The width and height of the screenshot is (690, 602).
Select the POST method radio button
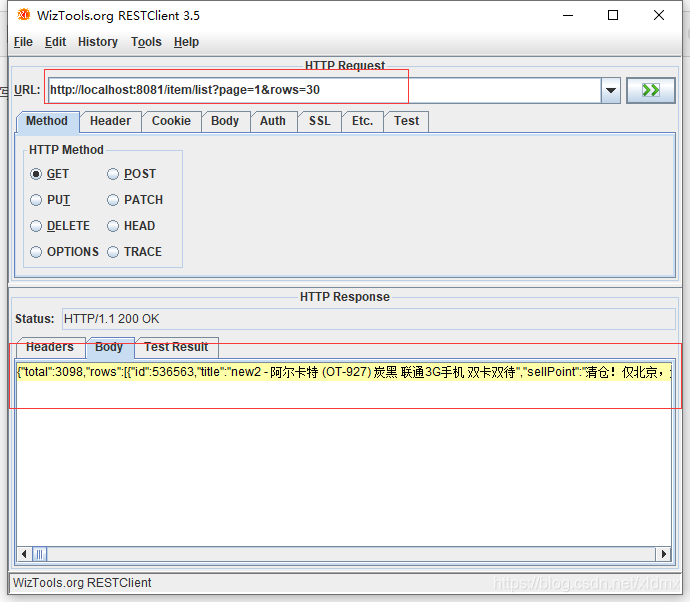pyautogui.click(x=113, y=174)
